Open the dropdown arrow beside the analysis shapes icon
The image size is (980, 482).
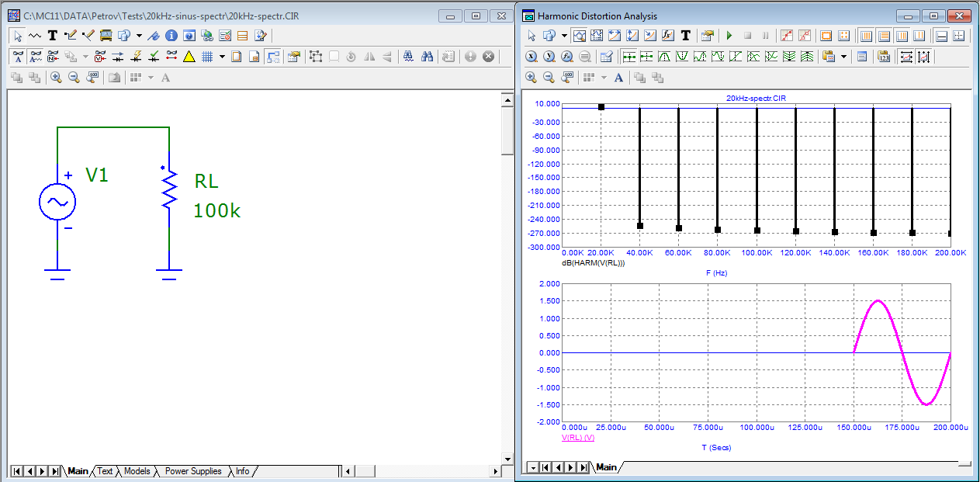[563, 36]
